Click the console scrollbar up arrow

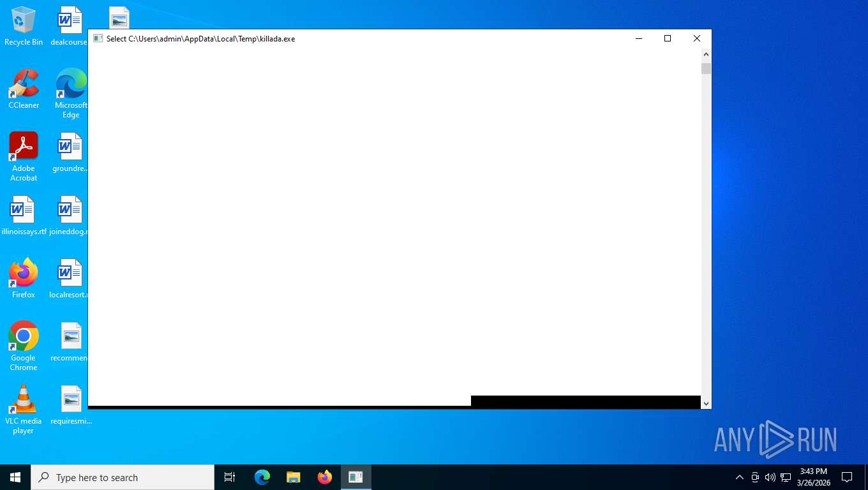706,54
